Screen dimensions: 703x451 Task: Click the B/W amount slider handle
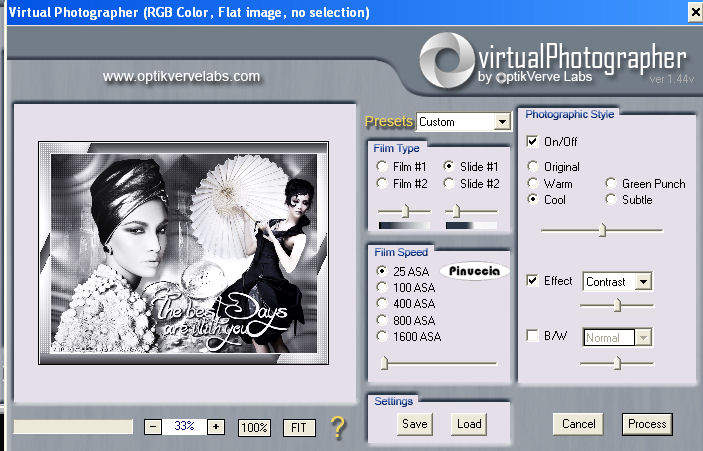click(x=617, y=363)
